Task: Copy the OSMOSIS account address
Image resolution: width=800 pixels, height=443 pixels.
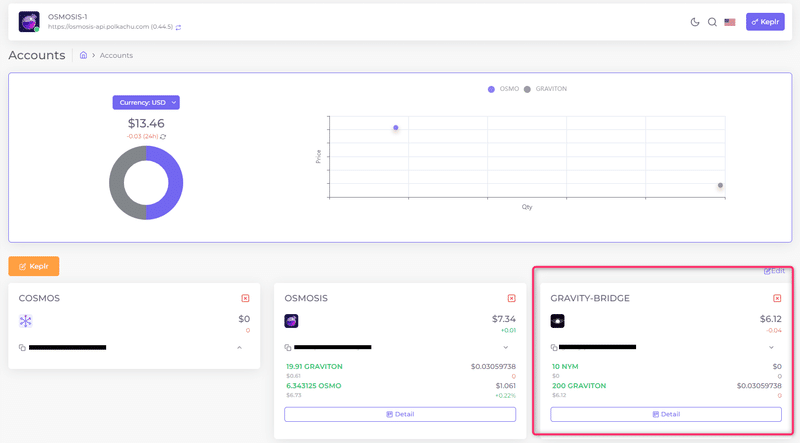Action: click(x=288, y=348)
